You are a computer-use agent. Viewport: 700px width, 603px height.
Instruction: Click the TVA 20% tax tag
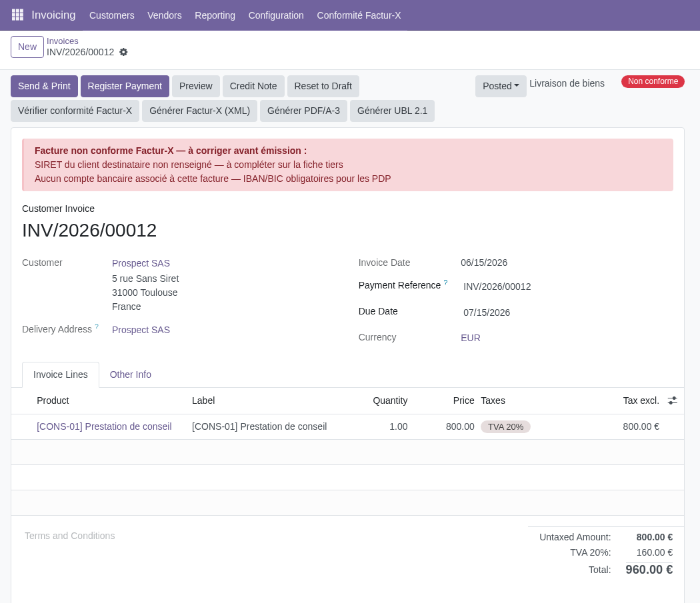(505, 426)
